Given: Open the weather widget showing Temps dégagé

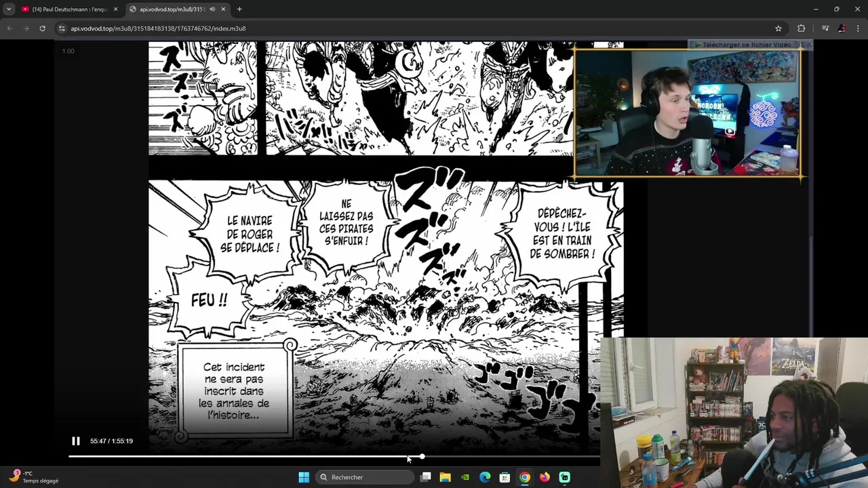Looking at the screenshot, I should pyautogui.click(x=34, y=477).
